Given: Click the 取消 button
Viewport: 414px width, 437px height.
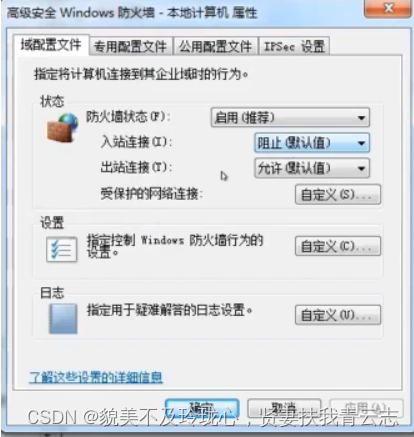Looking at the screenshot, I should (284, 408).
